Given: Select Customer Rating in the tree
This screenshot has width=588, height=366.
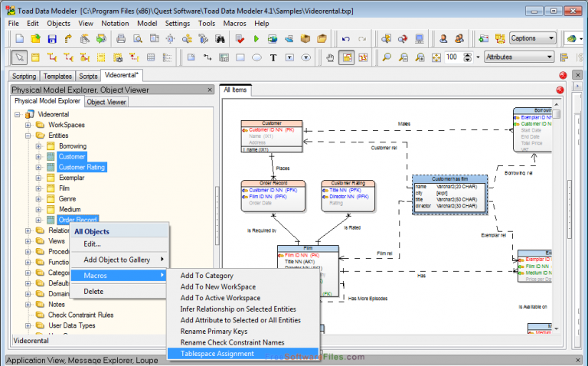Looking at the screenshot, I should pos(81,167).
